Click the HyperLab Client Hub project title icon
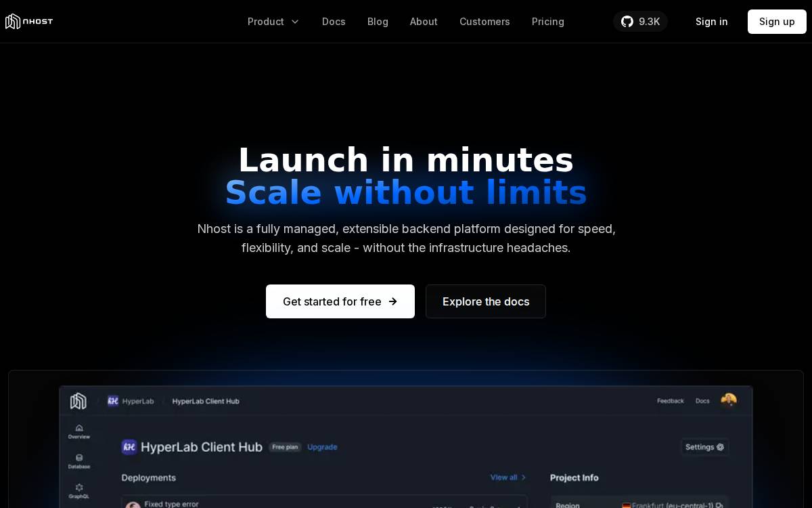Viewport: 812px width, 508px height. coord(129,447)
